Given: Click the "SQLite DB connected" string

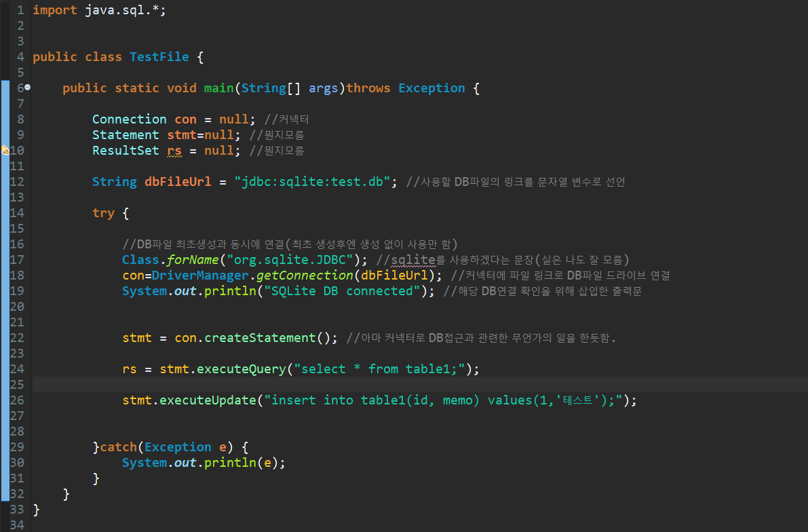Looking at the screenshot, I should [x=342, y=290].
